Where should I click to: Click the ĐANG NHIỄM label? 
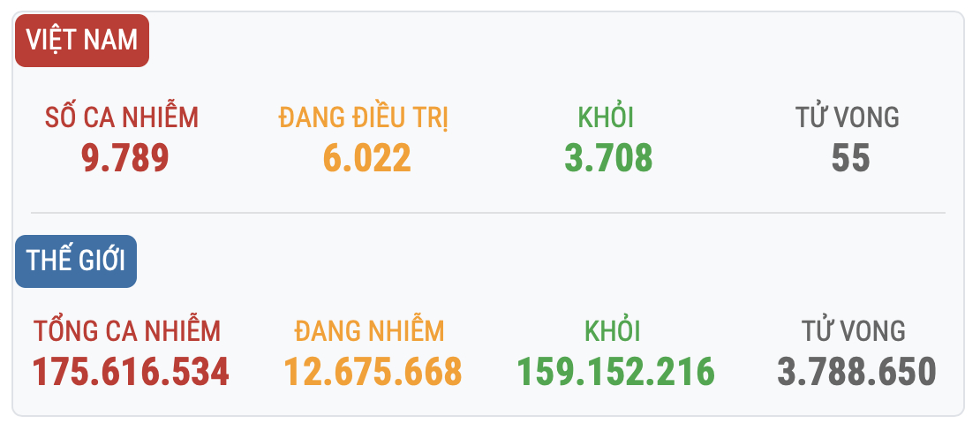click(x=370, y=331)
